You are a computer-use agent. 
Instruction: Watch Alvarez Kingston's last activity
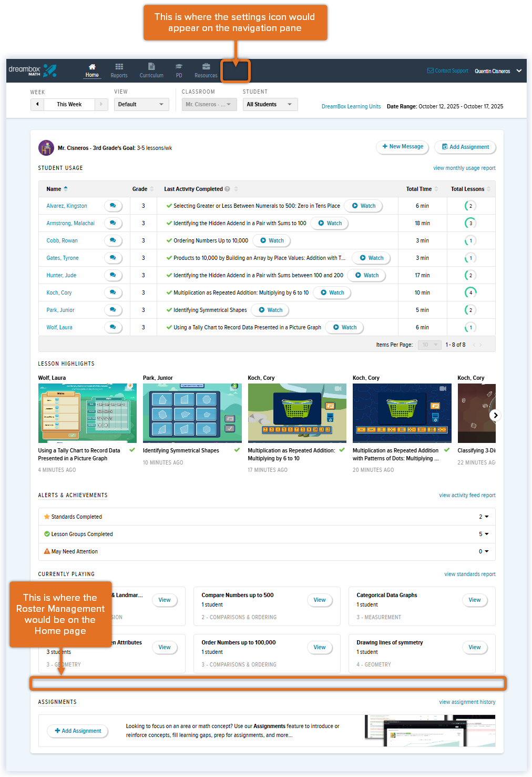(364, 206)
